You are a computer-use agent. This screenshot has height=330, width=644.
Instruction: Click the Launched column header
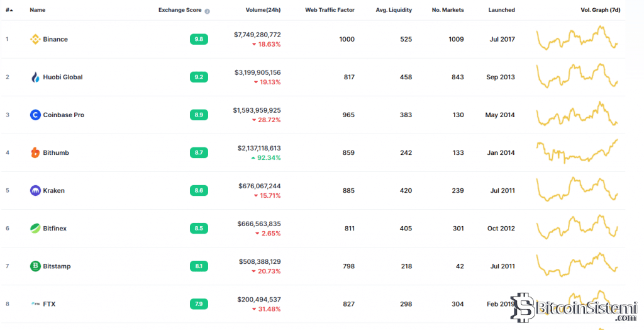pos(501,10)
